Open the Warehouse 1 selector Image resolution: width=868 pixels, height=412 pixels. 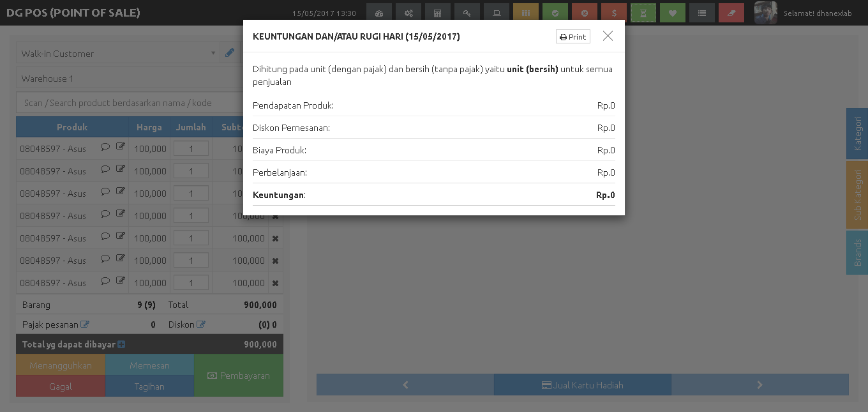[x=128, y=79]
